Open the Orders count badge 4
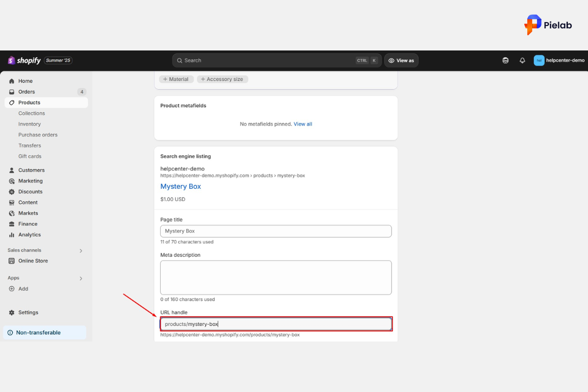This screenshot has width=588, height=392. pos(82,92)
